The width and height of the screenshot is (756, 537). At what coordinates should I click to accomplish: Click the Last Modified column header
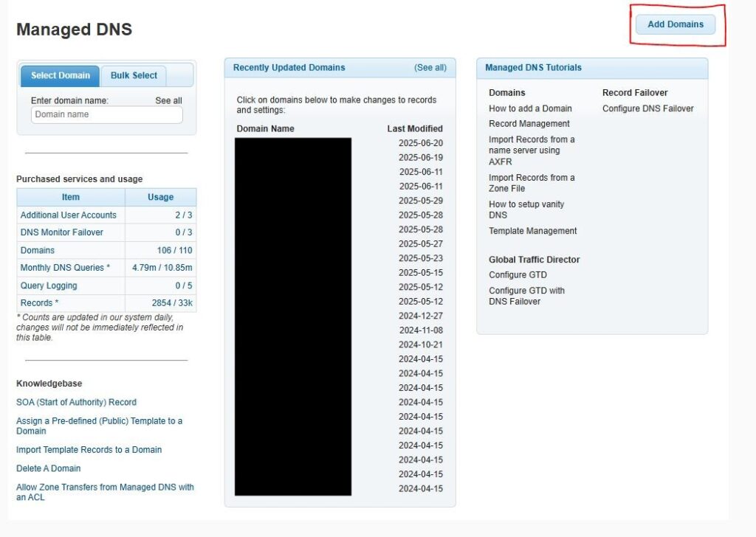[415, 128]
